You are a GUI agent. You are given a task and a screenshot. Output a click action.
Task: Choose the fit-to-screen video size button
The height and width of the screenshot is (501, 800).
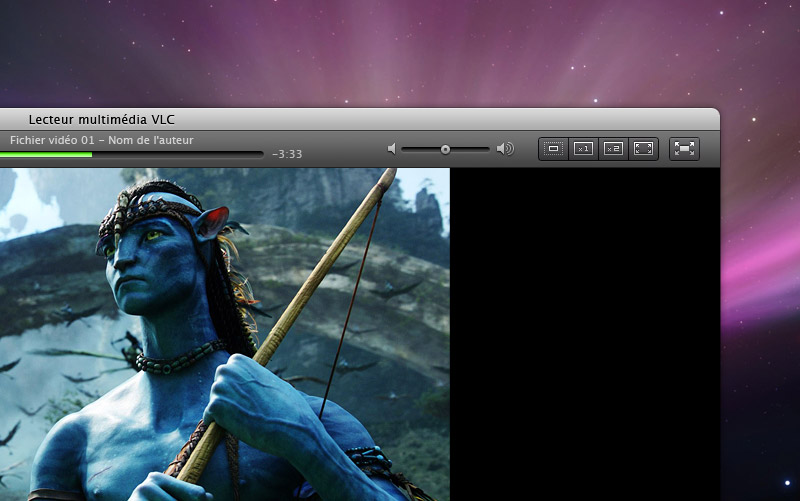tap(643, 149)
